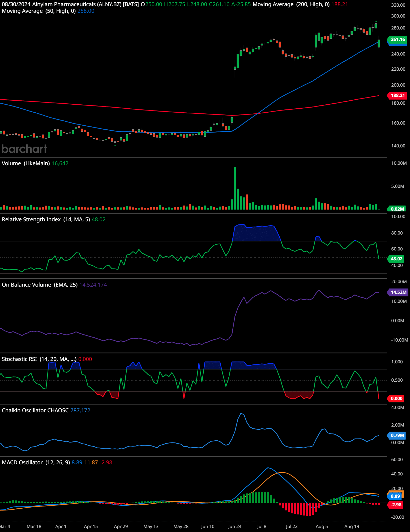Click the Aug 5 date label

pos(322,526)
